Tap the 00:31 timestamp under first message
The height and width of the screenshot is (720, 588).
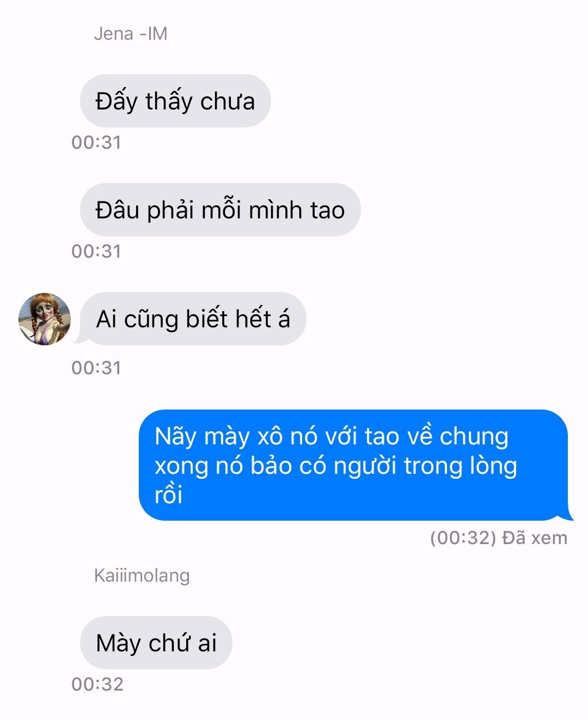[x=96, y=143]
